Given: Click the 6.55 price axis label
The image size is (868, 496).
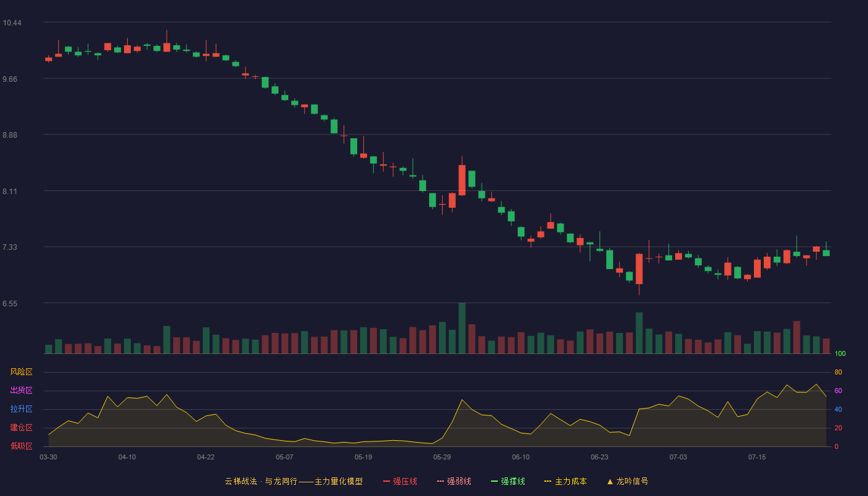Looking at the screenshot, I should coord(12,304).
